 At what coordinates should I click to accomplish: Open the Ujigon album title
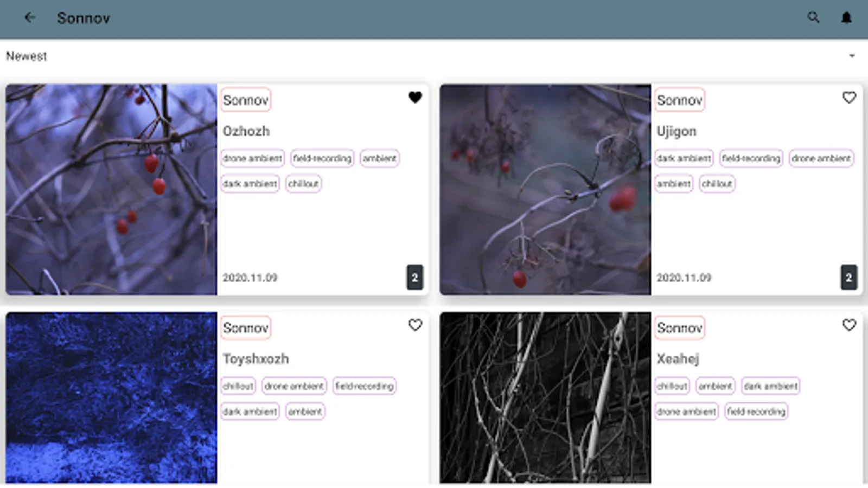point(676,131)
